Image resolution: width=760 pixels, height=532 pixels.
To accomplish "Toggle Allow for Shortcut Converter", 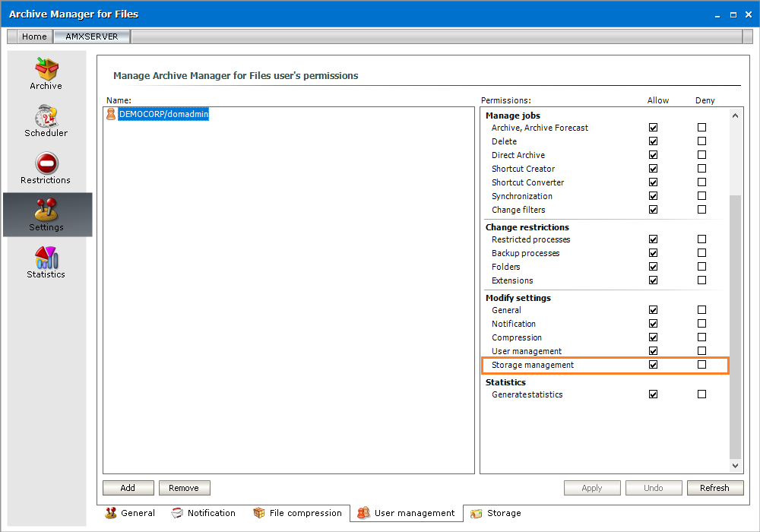I will click(x=654, y=182).
